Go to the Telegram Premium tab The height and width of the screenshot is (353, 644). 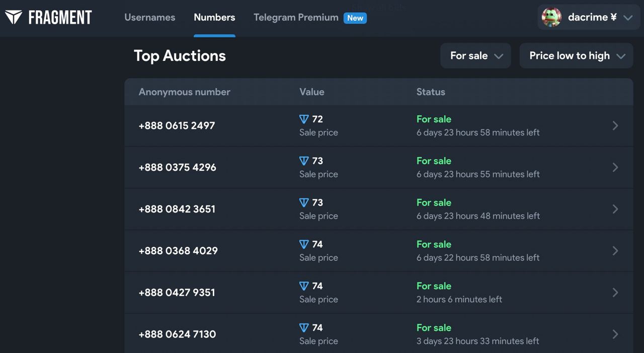(296, 17)
